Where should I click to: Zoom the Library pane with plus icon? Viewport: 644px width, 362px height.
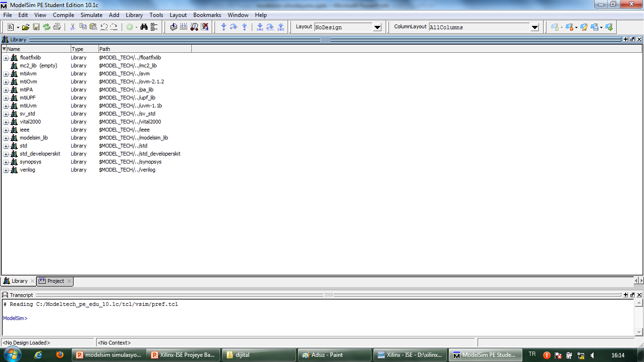tap(626, 40)
